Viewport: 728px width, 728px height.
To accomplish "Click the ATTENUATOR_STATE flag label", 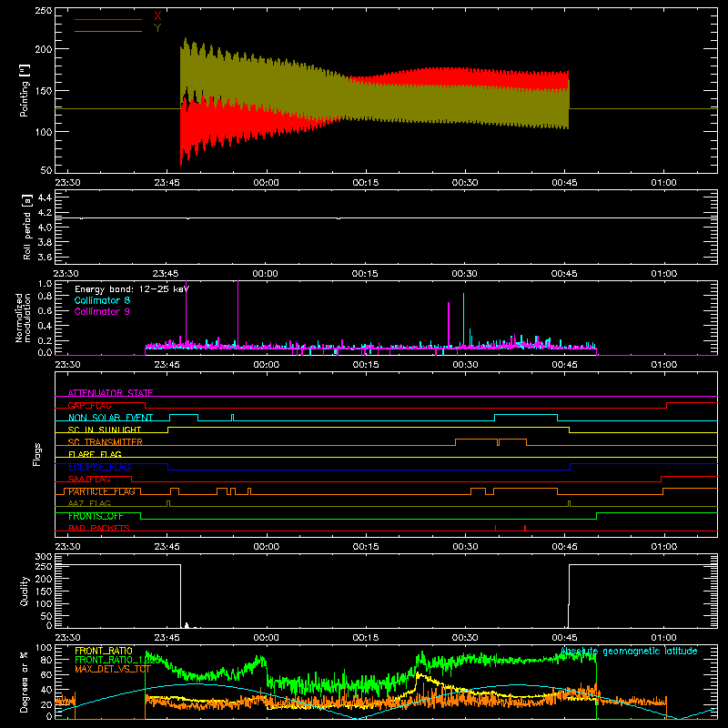I will 110,393.
